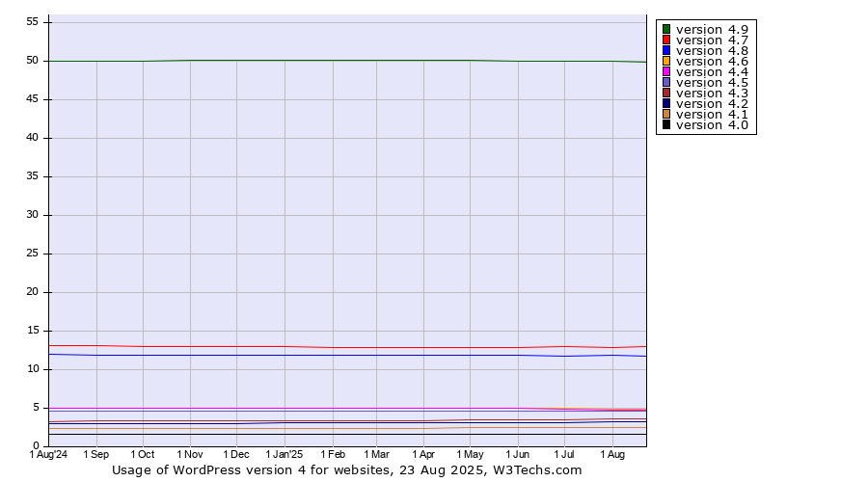The height and width of the screenshot is (482, 868).
Task: Click the red version 4.7 legend swatch
Action: coord(666,40)
